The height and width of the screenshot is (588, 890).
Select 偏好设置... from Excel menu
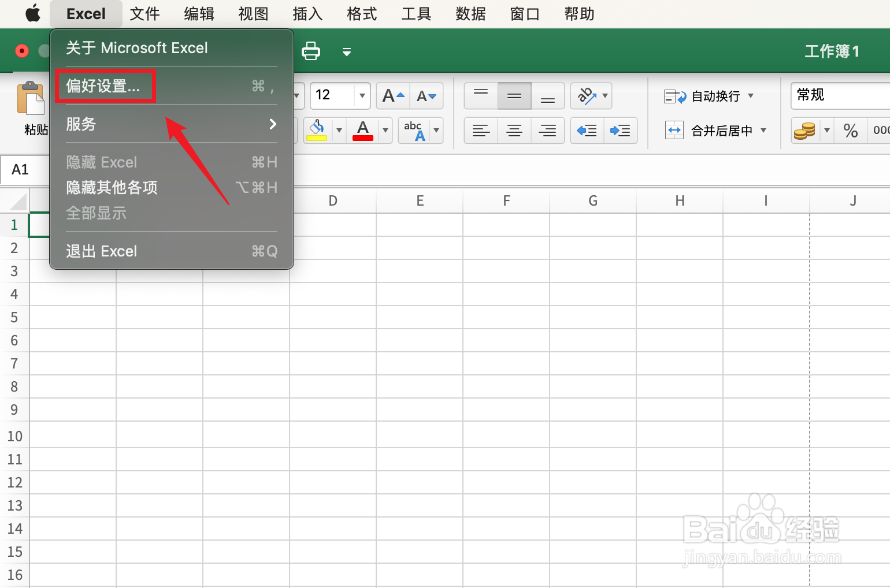pyautogui.click(x=172, y=86)
